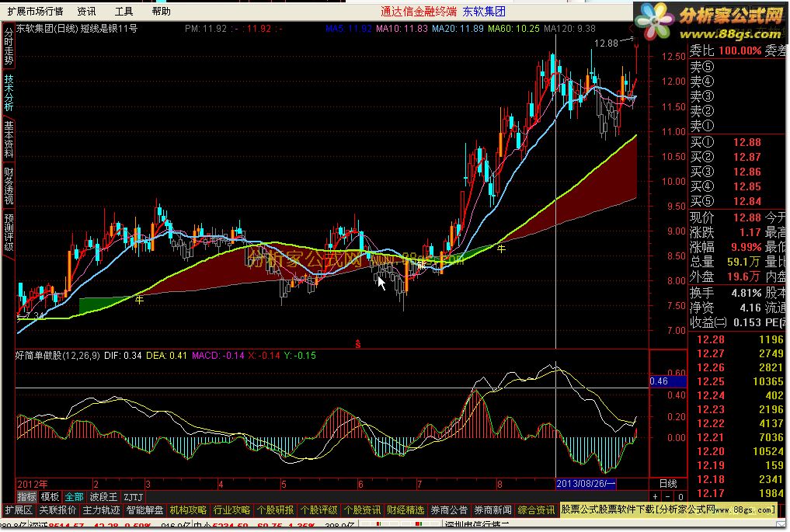Open 券商新闻 info tab
This screenshot has width=790, height=532.
pyautogui.click(x=492, y=509)
